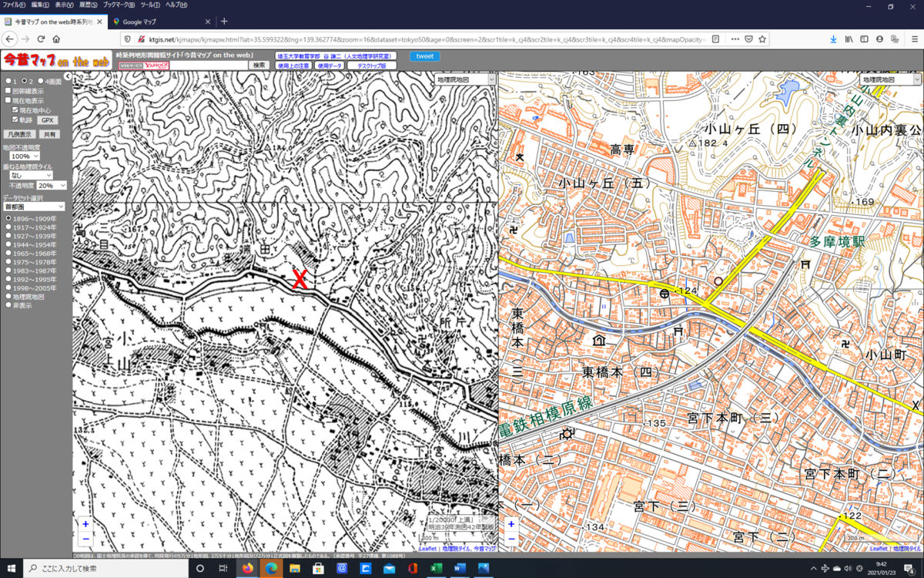
Task: Collapse the left sidebar with arrow icon
Action: pos(69,76)
